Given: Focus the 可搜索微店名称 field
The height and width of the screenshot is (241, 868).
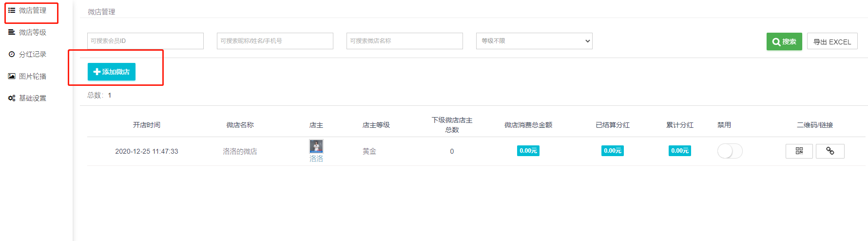Looking at the screenshot, I should [x=405, y=41].
